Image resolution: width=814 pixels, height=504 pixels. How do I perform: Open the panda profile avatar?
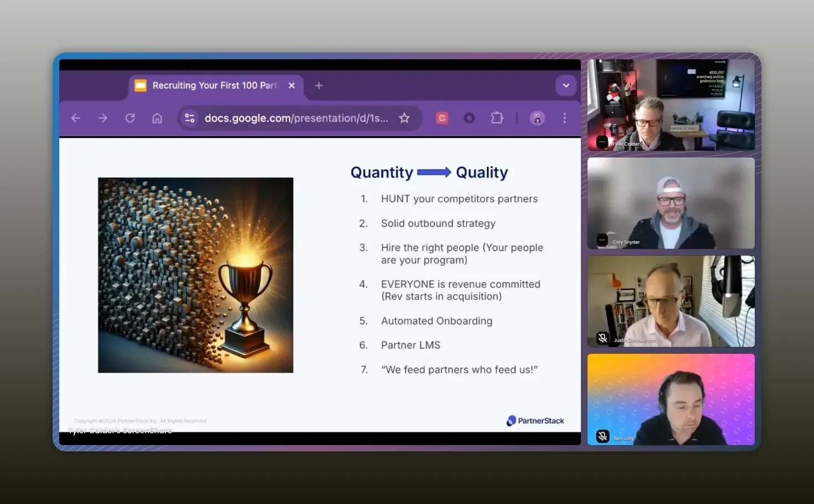pyautogui.click(x=537, y=117)
